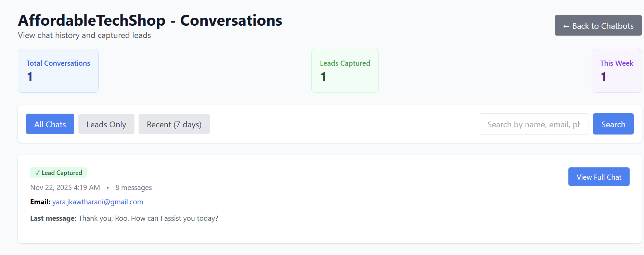Screen dimensions: 644x255
Task: Click the Total Conversations stat card
Action: pyautogui.click(x=58, y=71)
